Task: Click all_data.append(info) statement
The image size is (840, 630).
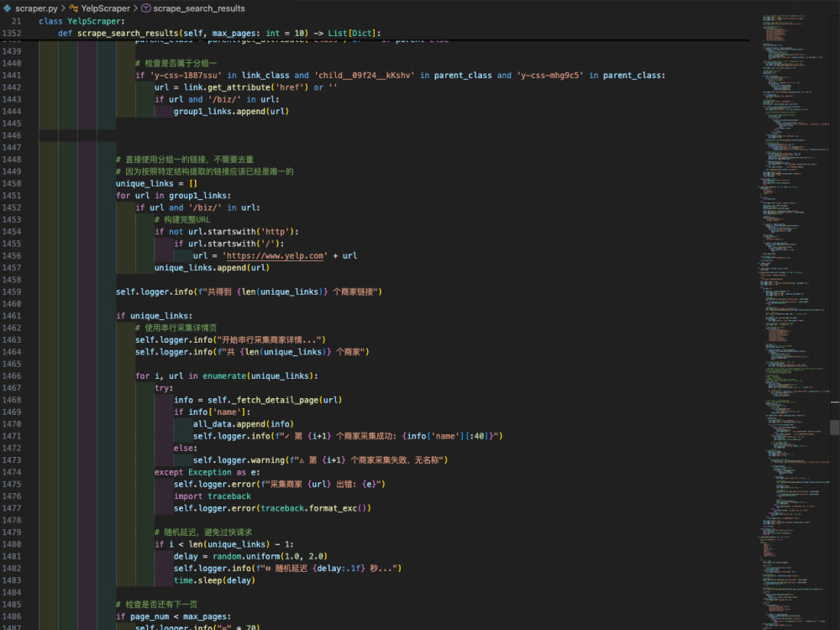Action: click(244, 423)
